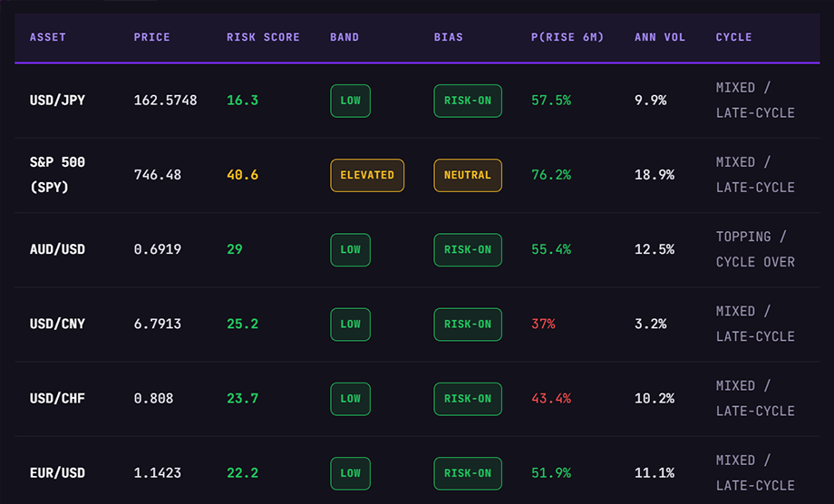This screenshot has width=834, height=504.
Task: Click the 10.2% annual volatility
Action: [655, 398]
